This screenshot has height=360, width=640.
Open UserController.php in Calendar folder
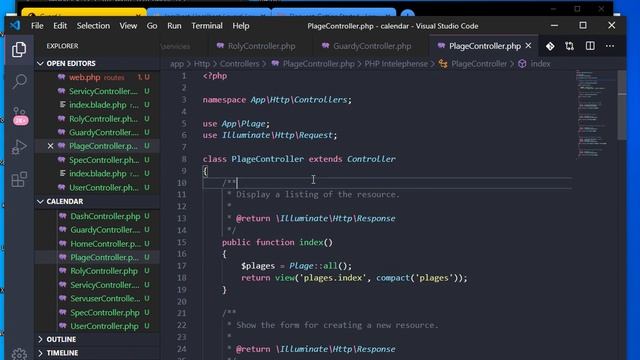click(98, 326)
